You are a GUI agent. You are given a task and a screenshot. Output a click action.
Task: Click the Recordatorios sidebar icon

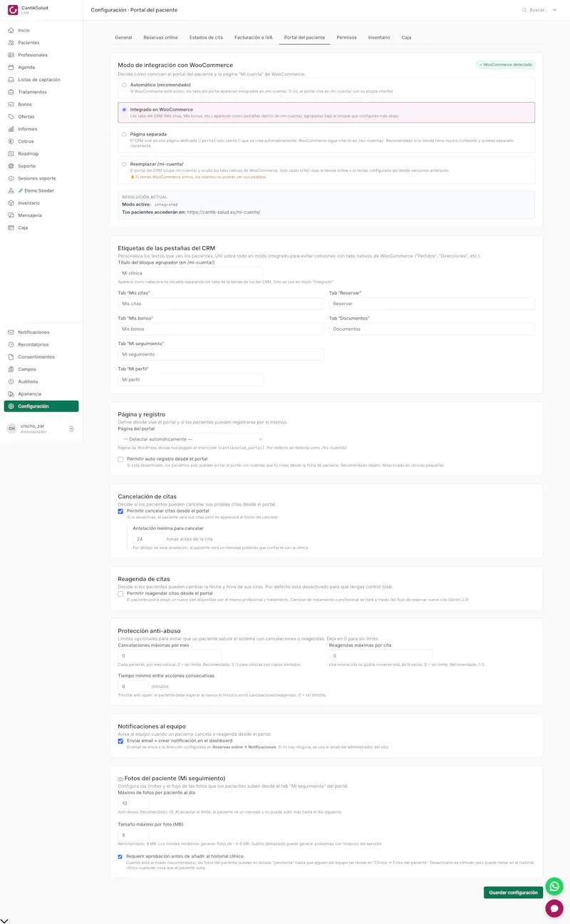11,344
